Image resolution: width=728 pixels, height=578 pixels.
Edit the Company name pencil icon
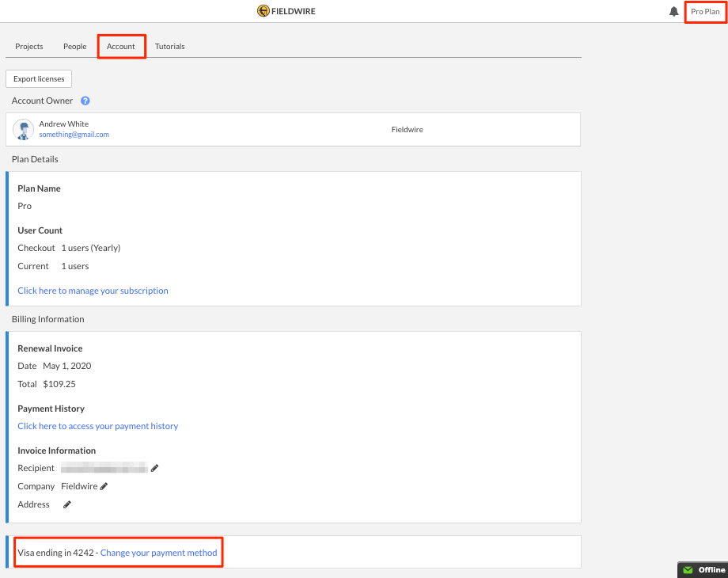coord(104,486)
